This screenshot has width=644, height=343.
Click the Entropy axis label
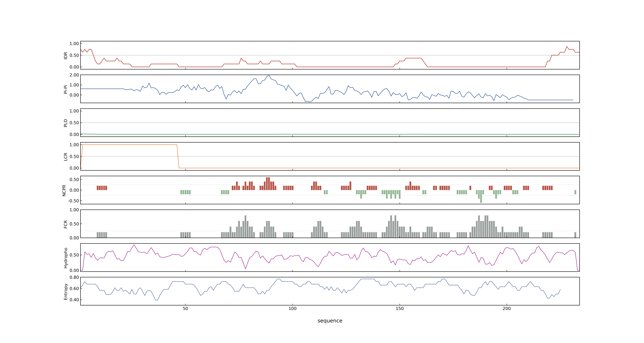[x=66, y=291]
